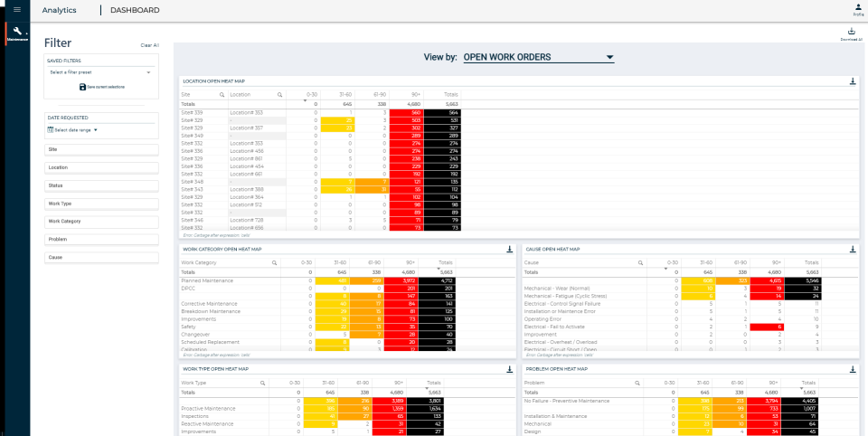Image resolution: width=868 pixels, height=436 pixels.
Task: Open the Select date range dropdown
Action: pyautogui.click(x=72, y=130)
